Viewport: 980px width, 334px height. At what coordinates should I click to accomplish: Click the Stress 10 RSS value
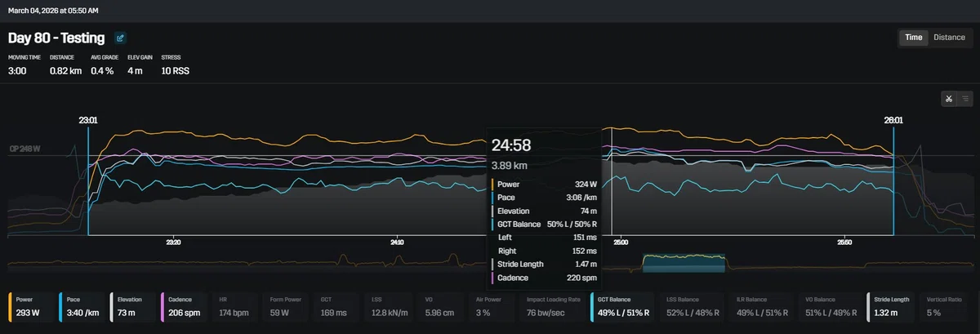(176, 71)
